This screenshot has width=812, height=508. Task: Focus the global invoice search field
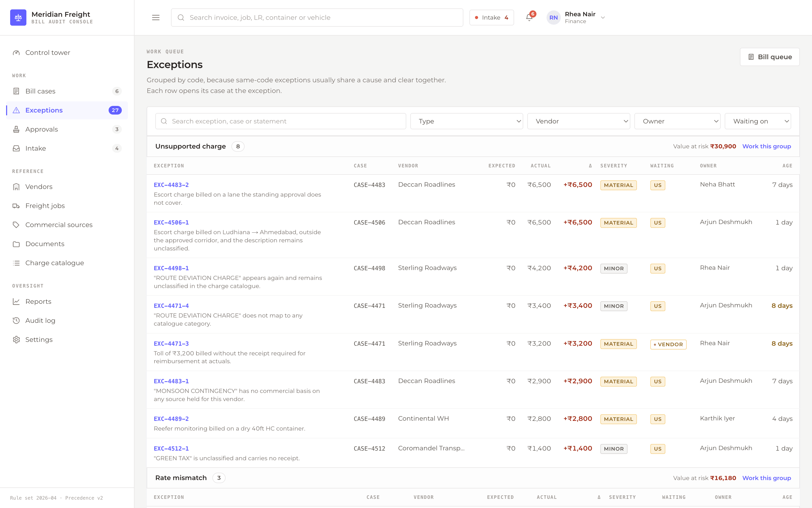pyautogui.click(x=317, y=18)
